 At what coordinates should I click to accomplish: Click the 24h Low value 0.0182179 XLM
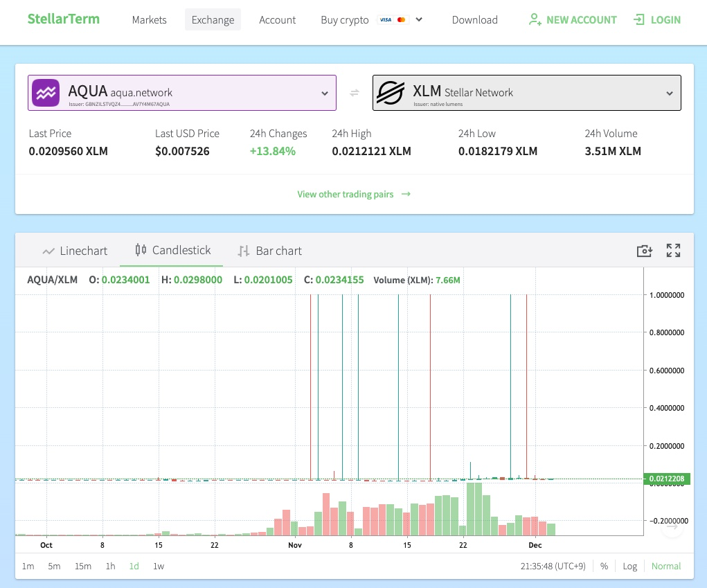tap(498, 151)
